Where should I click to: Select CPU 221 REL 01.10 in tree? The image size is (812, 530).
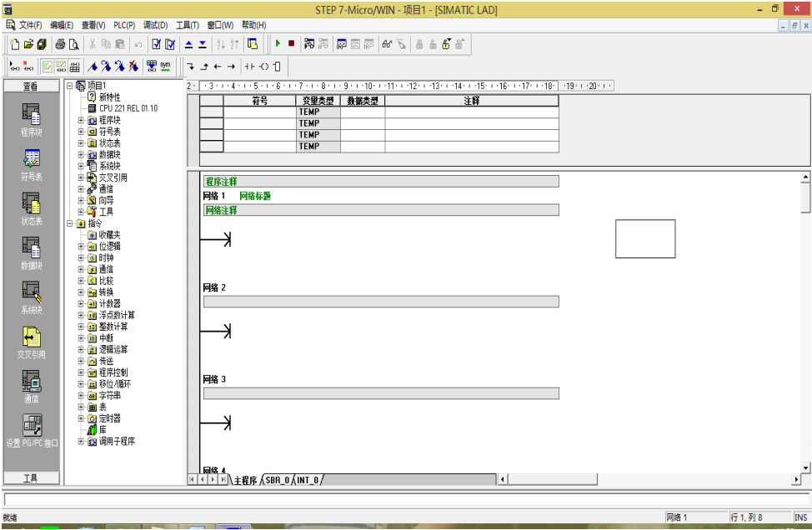(128, 108)
